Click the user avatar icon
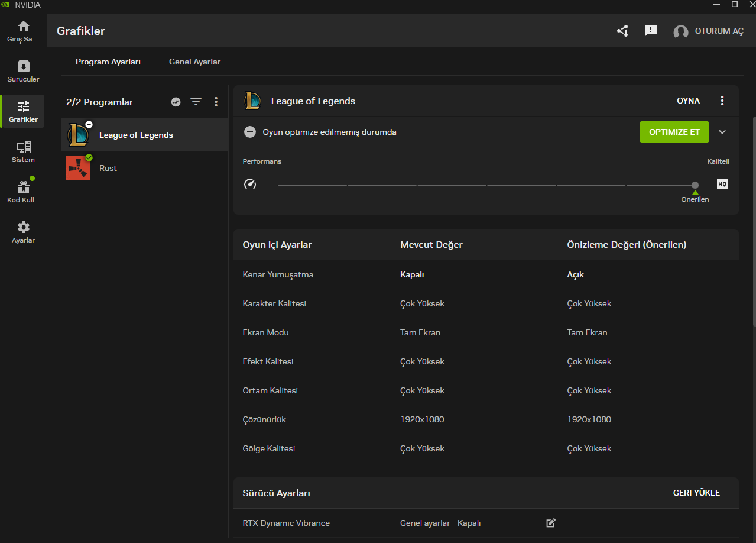 pyautogui.click(x=681, y=31)
